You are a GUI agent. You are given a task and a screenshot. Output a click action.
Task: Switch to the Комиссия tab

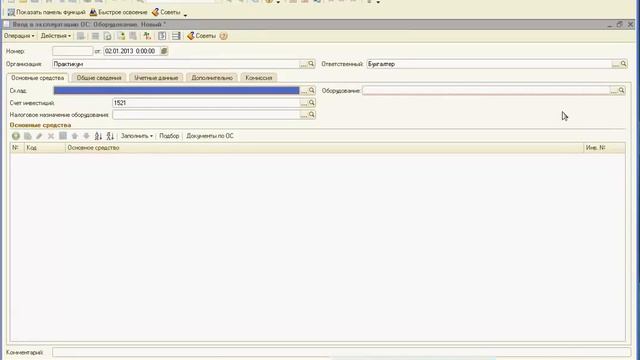(x=259, y=78)
